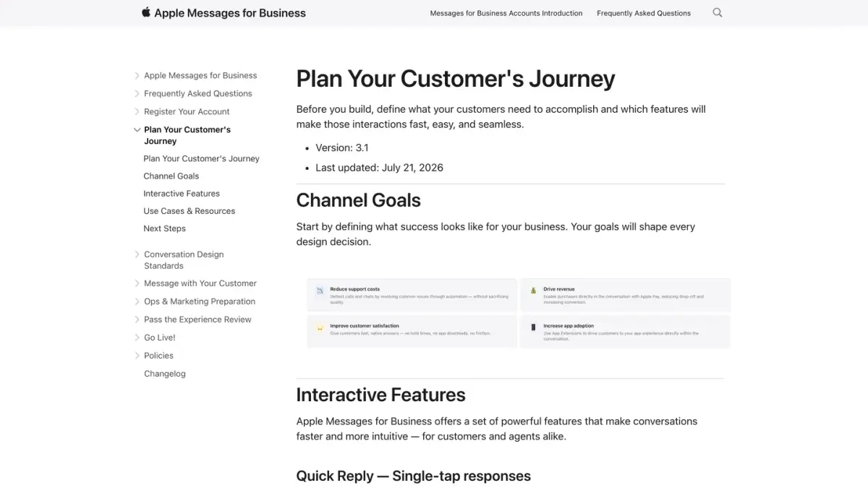868x488 pixels.
Task: Expand Apple Messages for Business sidebar chevron
Action: coord(137,75)
